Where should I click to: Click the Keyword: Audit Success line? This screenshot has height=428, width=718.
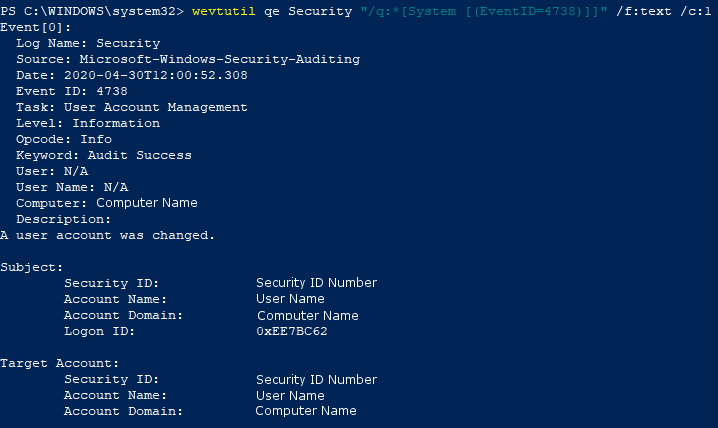click(104, 156)
